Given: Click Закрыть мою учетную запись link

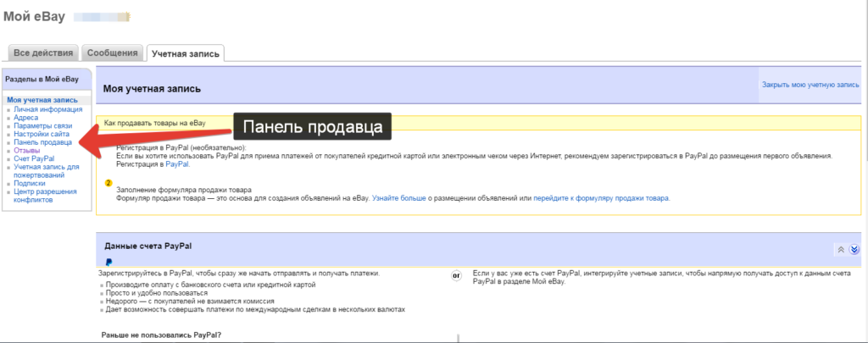Looking at the screenshot, I should tap(810, 85).
